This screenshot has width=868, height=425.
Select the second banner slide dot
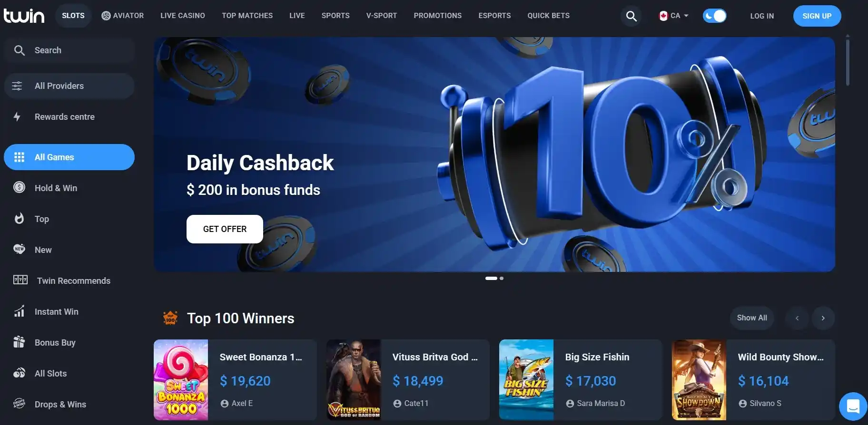(502, 278)
